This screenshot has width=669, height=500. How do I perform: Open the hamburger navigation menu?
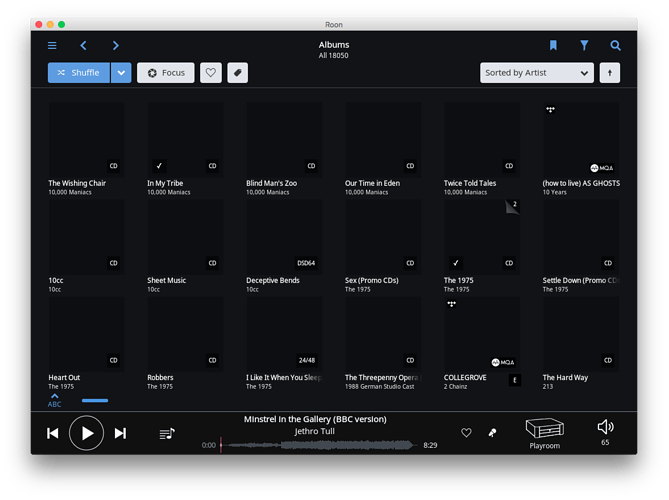tap(52, 45)
